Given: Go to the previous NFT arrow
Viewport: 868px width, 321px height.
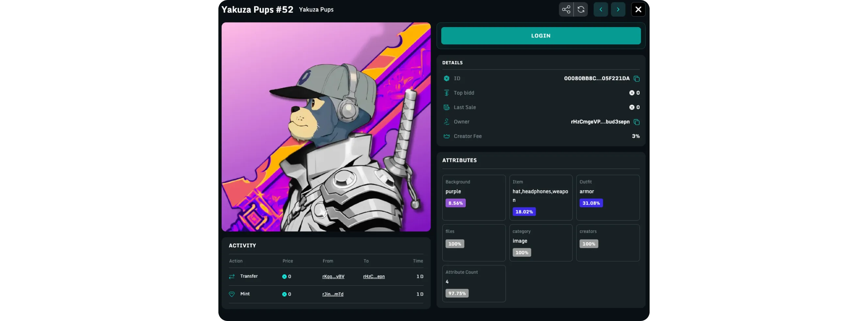Looking at the screenshot, I should coord(600,9).
